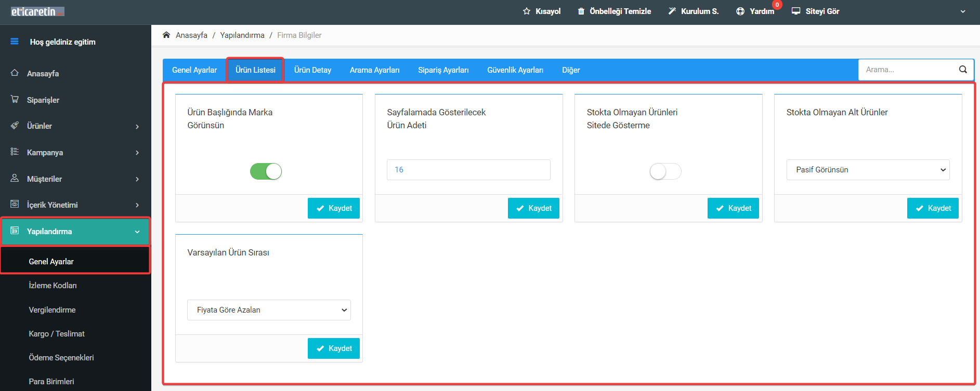Save the Sayfalamada Gösterilecek Ürün Adeti setting
Image resolution: width=980 pixels, height=391 pixels.
(533, 208)
